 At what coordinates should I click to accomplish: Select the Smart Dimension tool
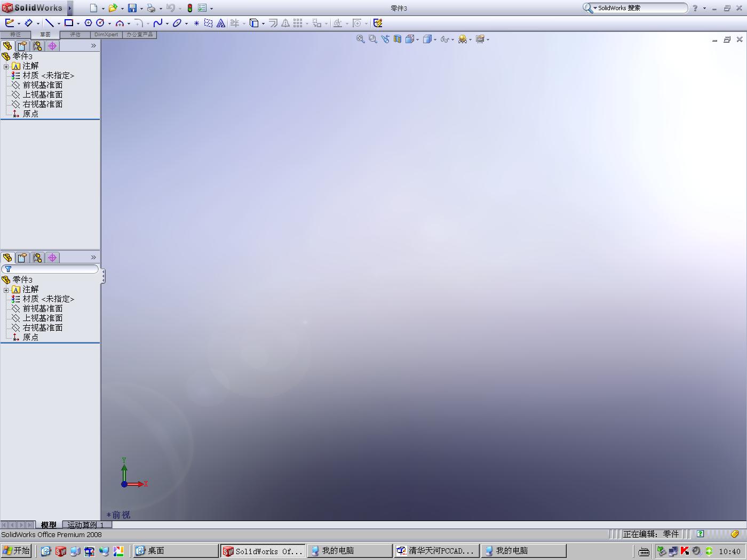[29, 23]
